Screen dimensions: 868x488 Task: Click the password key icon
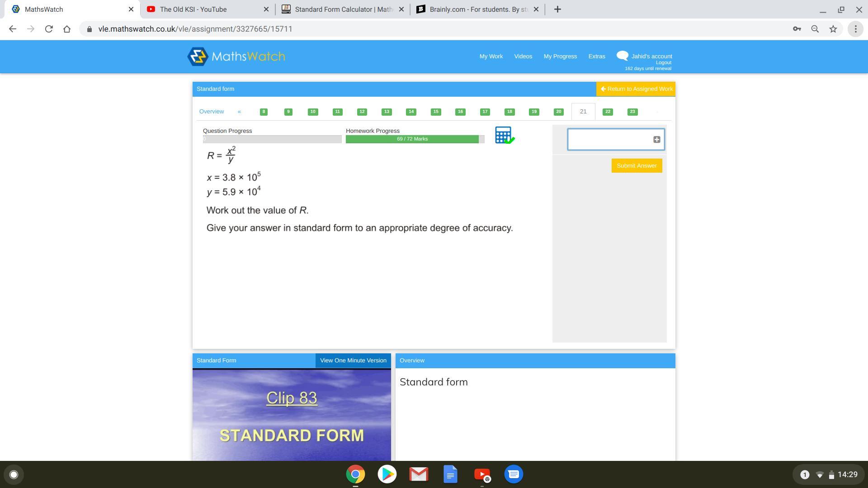coord(797,29)
